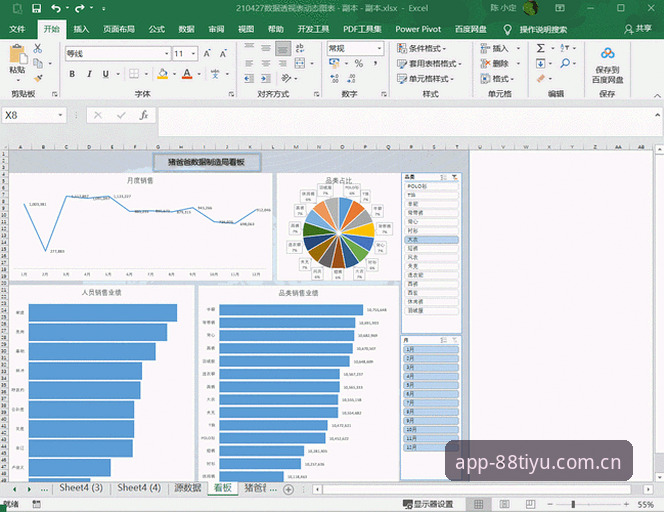
Task: Click the Undo arrow in quick access toolbar
Action: [55, 8]
